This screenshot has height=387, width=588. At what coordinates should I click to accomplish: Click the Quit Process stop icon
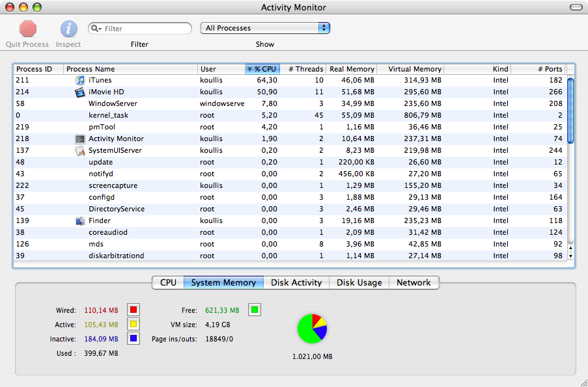[28, 29]
